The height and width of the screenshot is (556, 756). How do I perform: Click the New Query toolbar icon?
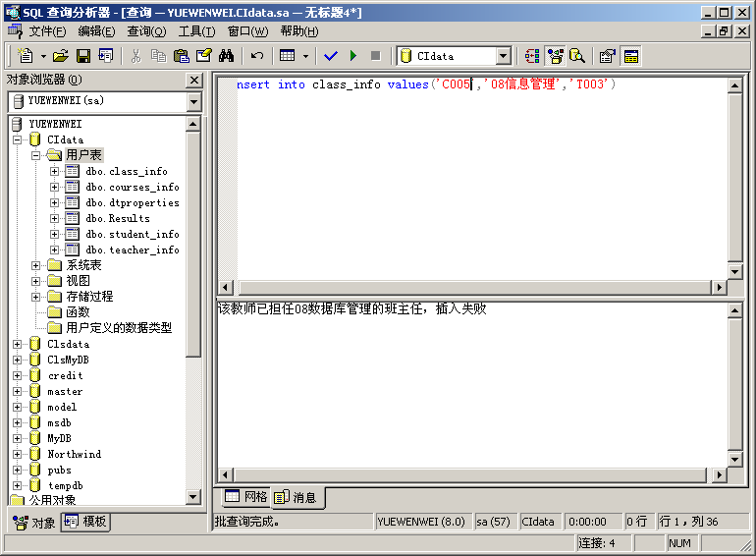(x=26, y=56)
